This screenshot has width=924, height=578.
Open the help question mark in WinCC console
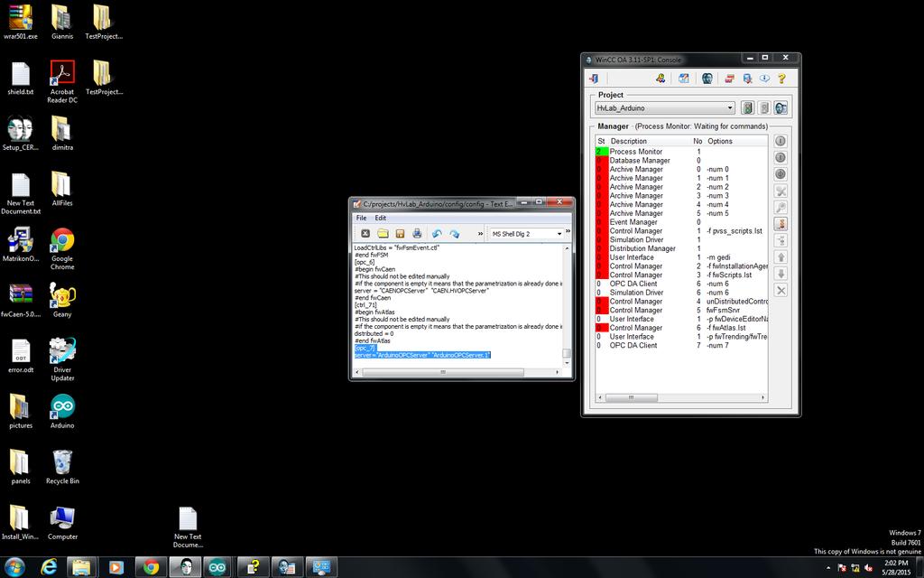(781, 79)
